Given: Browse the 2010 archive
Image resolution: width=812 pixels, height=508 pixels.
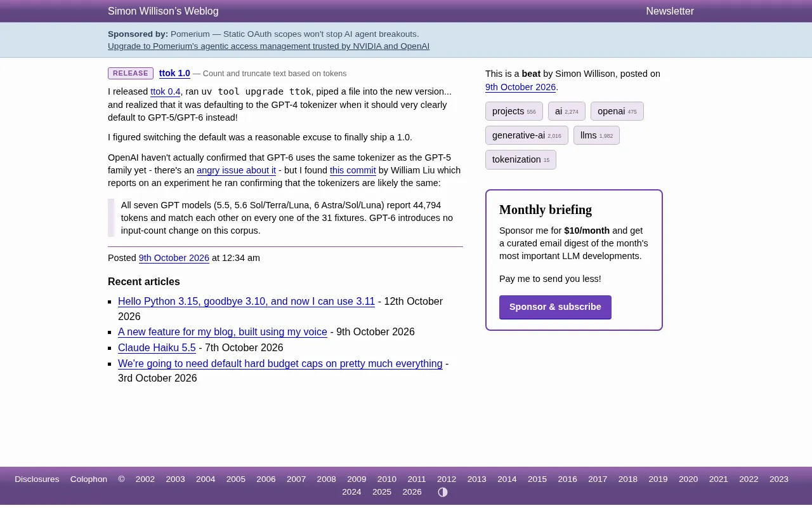Looking at the screenshot, I should point(387,479).
